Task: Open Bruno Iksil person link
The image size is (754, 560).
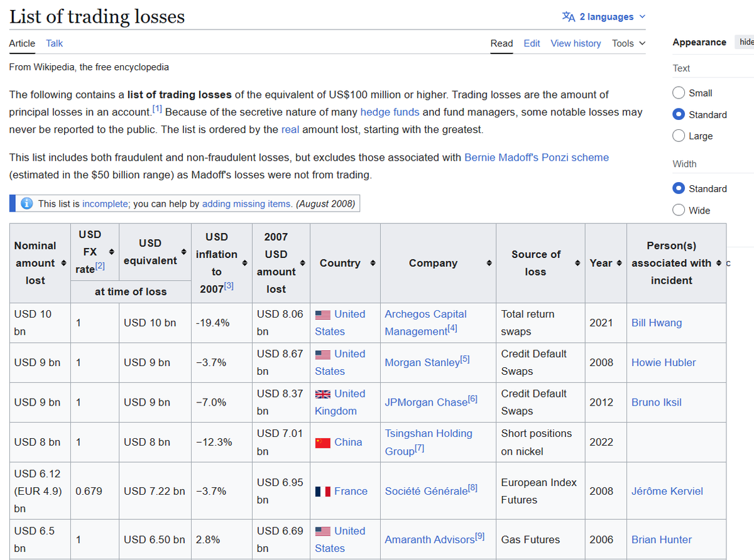Action: point(657,402)
